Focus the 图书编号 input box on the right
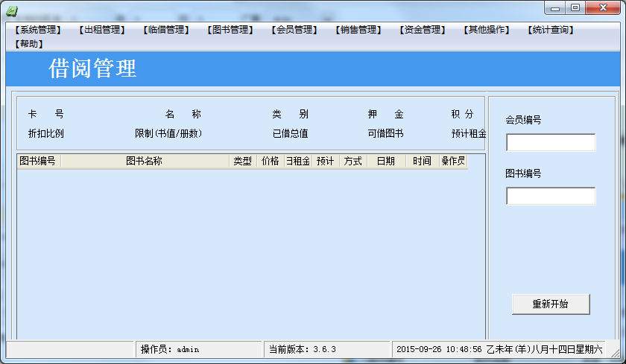Viewport: 626px width, 364px height. click(551, 197)
